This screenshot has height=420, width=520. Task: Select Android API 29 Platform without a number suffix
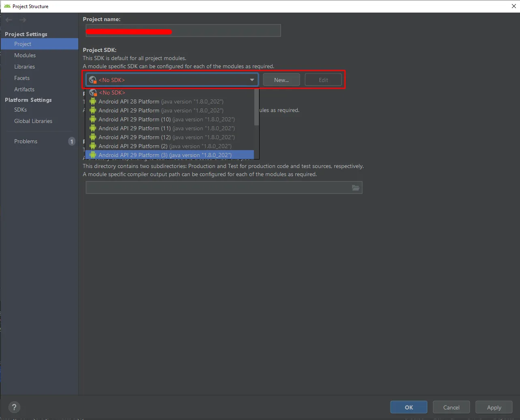point(170,110)
